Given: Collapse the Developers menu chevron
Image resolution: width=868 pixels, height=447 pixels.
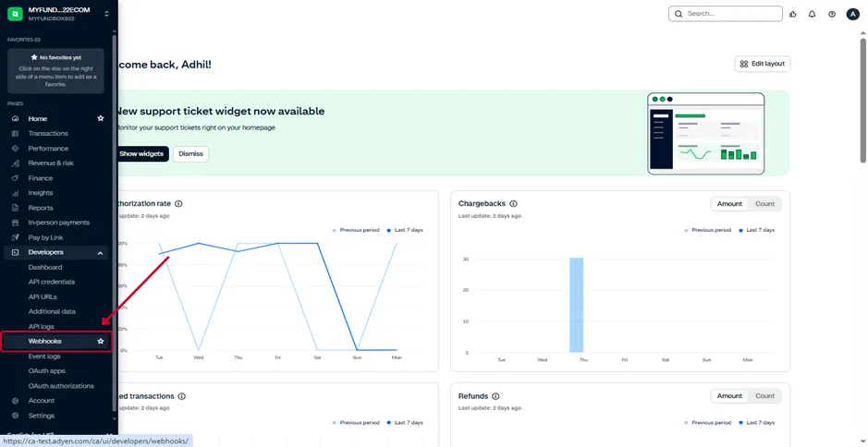Looking at the screenshot, I should point(100,253).
